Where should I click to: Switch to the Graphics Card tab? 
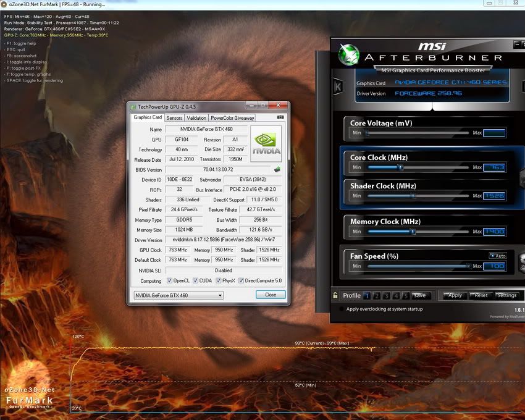pos(148,117)
